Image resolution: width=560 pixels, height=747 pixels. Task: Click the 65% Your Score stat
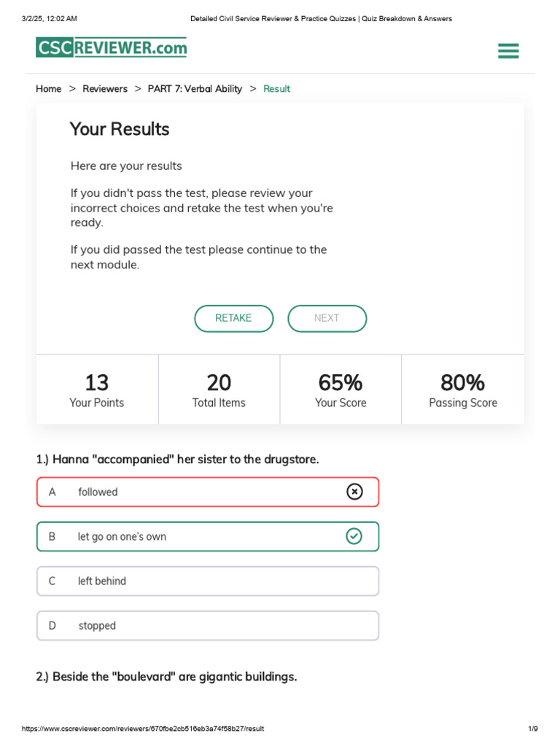[341, 390]
